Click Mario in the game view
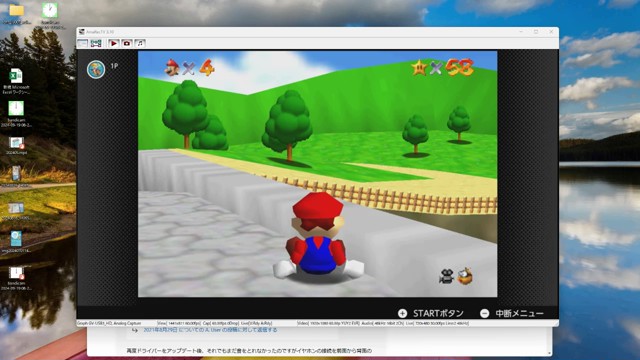 tap(318, 236)
